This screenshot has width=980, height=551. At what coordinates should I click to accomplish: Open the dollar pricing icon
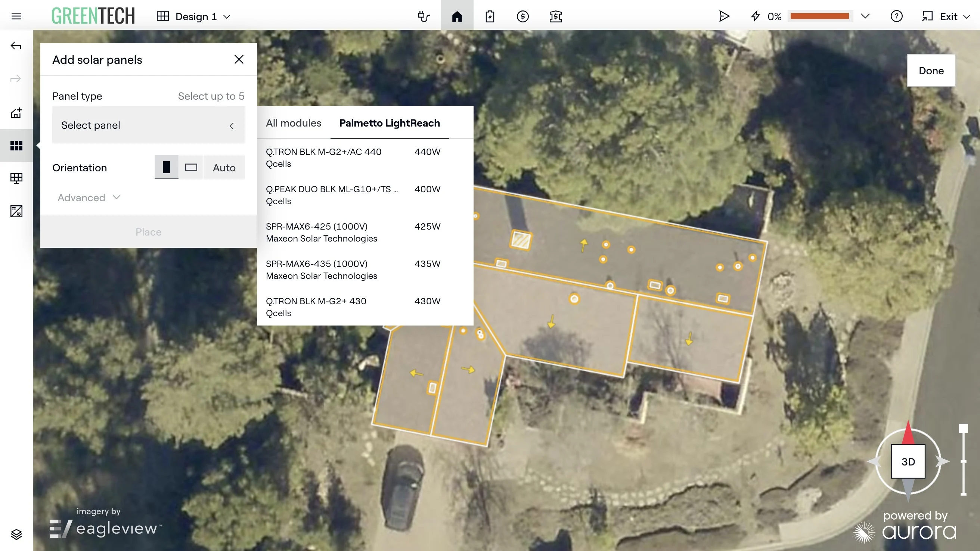[522, 16]
